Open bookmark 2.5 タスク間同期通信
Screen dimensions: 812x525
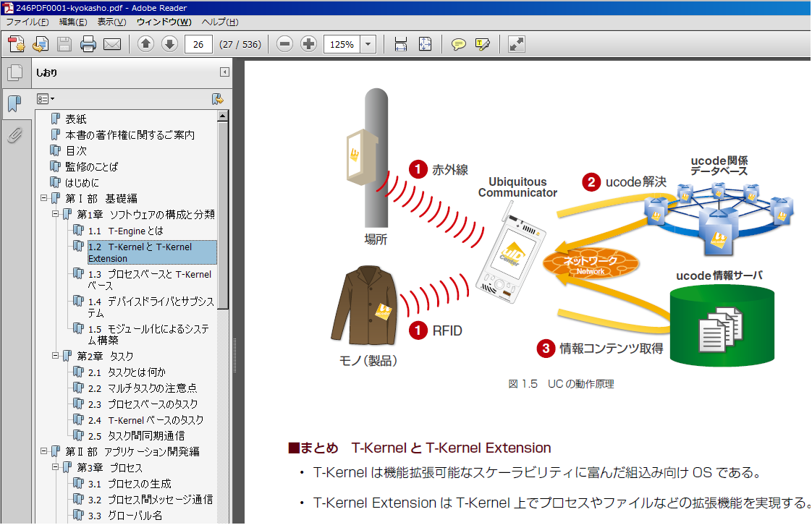pos(136,436)
